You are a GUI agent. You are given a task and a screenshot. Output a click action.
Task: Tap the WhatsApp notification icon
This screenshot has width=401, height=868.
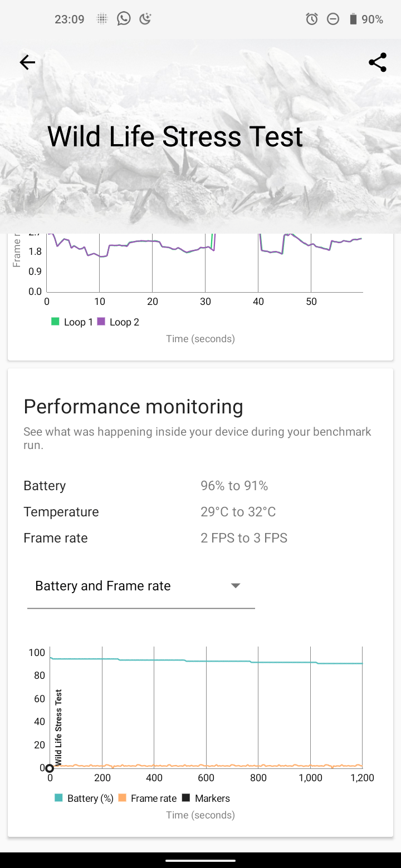pos(124,19)
